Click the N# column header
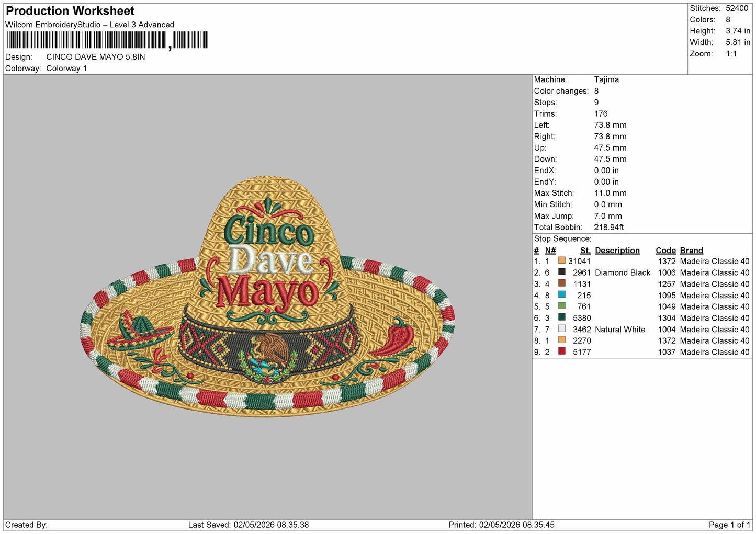Image resolution: width=756 pixels, height=534 pixels. tap(550, 251)
